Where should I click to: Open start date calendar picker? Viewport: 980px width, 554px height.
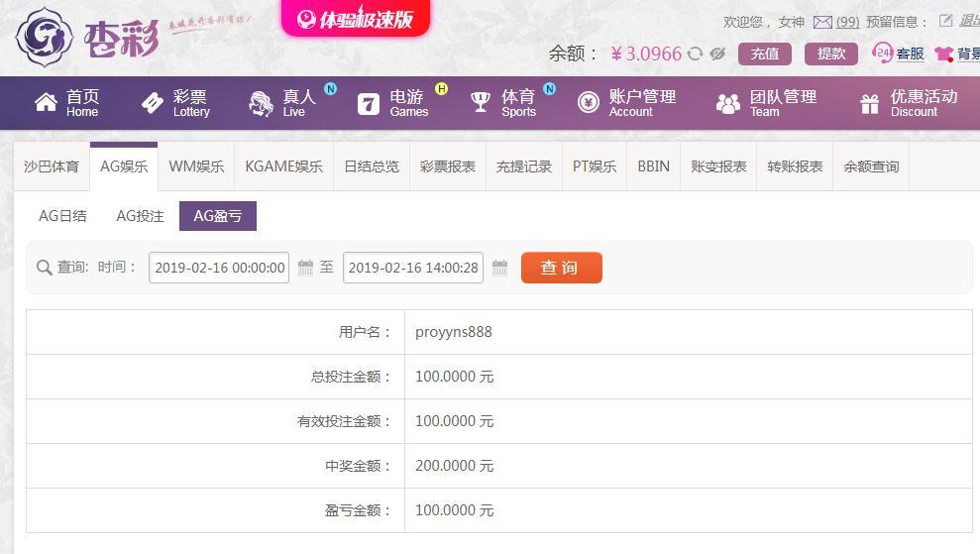coord(305,268)
